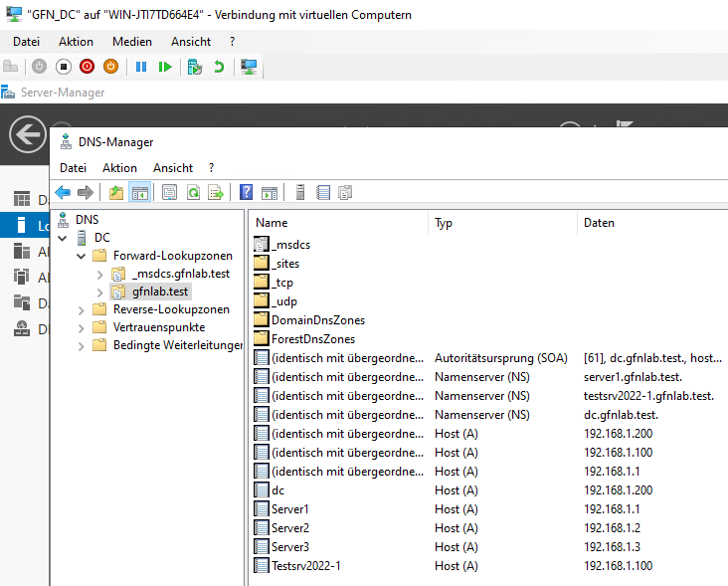Collapse the Forward-Lookupzonen node
The image size is (728, 586).
tap(82, 256)
